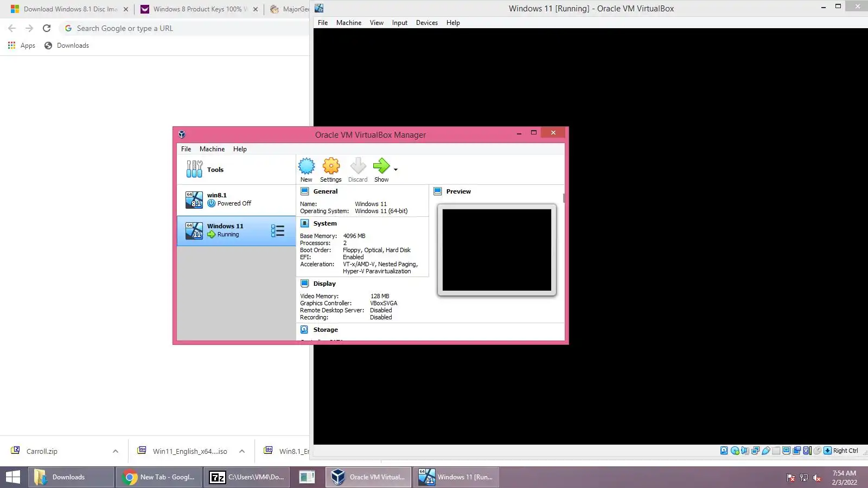Switch to Windows 11 running VM on taskbar
This screenshot has height=488, width=868.
tap(456, 477)
